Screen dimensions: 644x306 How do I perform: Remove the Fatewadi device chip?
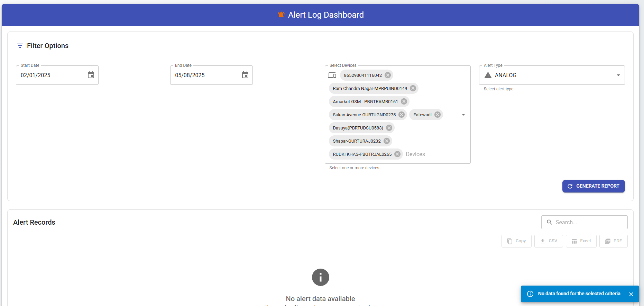coord(438,115)
